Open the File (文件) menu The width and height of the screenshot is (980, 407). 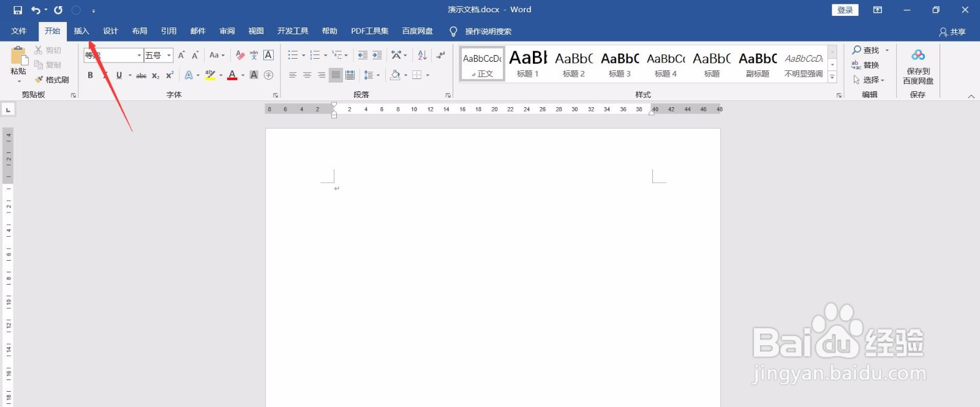tap(19, 31)
